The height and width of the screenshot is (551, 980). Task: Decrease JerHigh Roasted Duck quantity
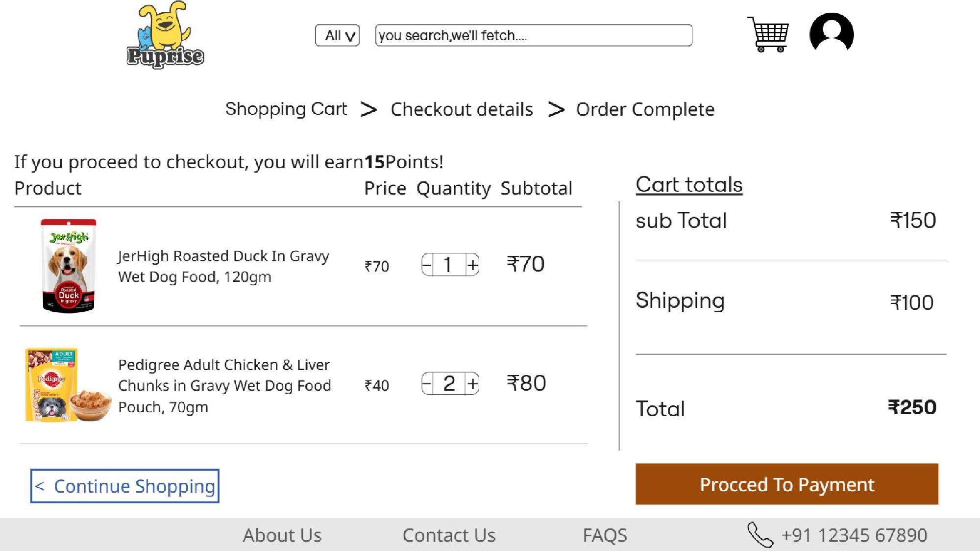427,265
